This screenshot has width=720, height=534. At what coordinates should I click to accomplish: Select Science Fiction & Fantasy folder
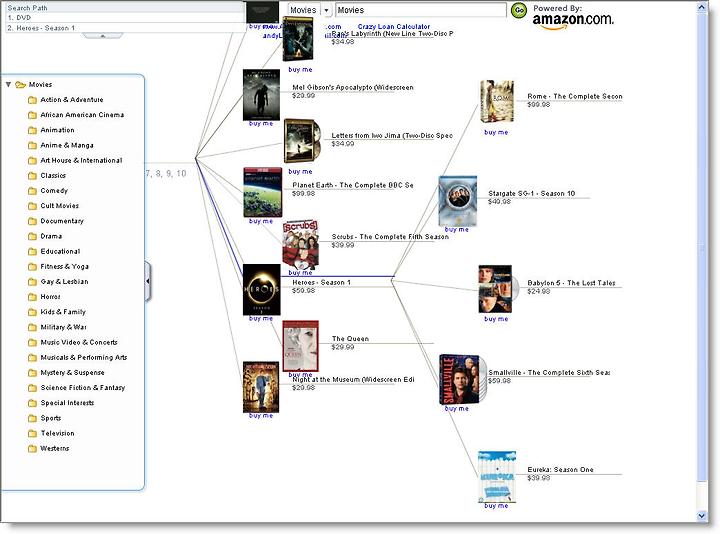(x=76, y=388)
